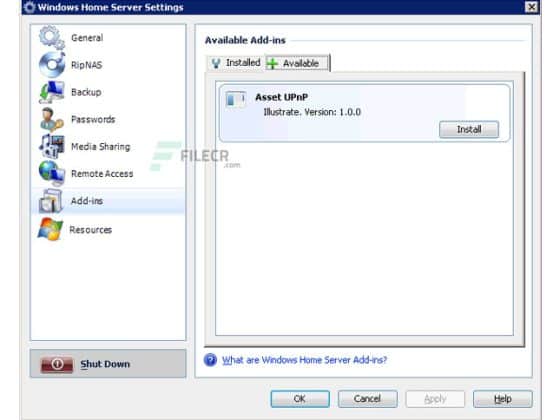Open the General settings page

87,38
